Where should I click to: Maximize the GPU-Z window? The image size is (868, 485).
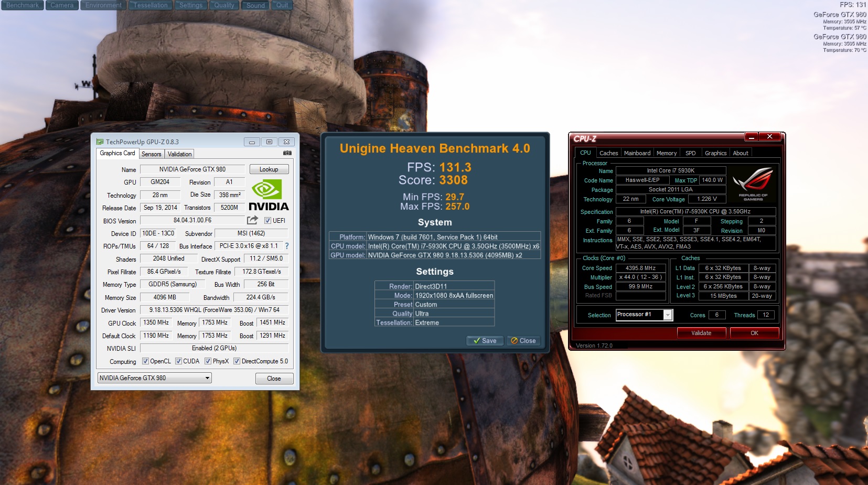(x=269, y=142)
